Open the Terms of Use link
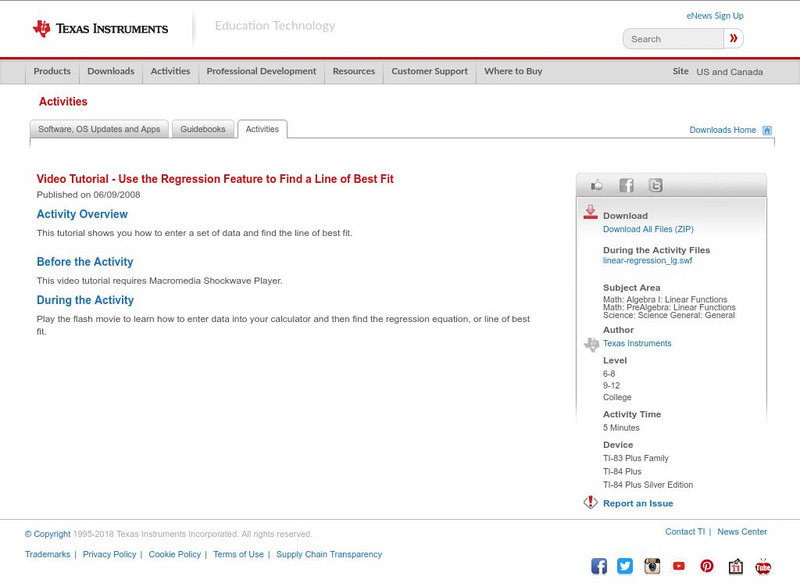The image size is (800, 587). pyautogui.click(x=238, y=554)
